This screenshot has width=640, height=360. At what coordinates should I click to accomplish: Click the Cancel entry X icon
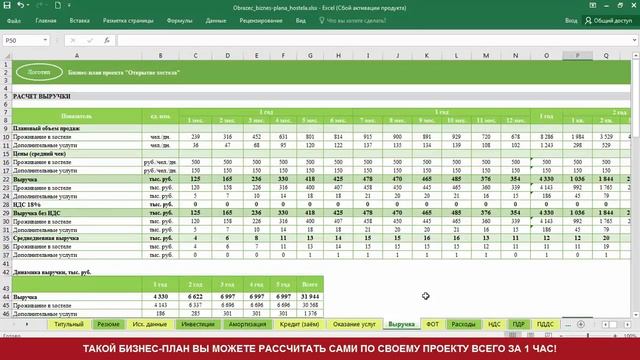point(73,40)
